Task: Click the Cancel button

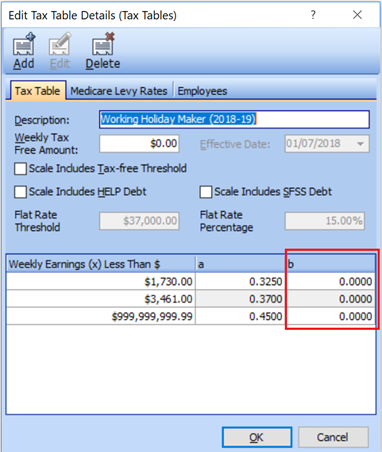Action: 333,437
